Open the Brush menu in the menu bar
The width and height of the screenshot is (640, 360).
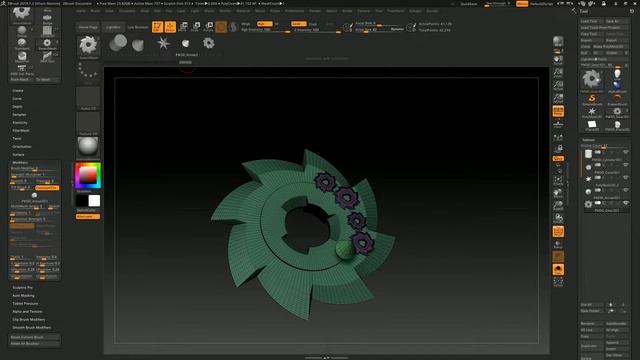point(95,11)
